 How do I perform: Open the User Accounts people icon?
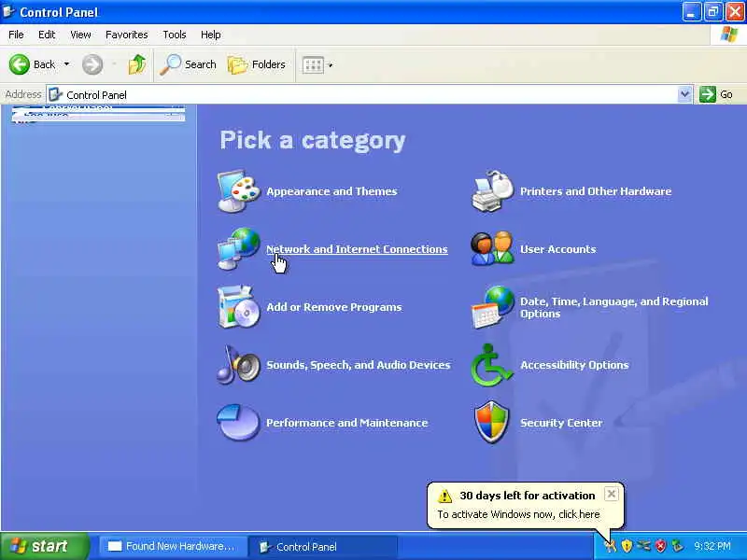(x=493, y=249)
